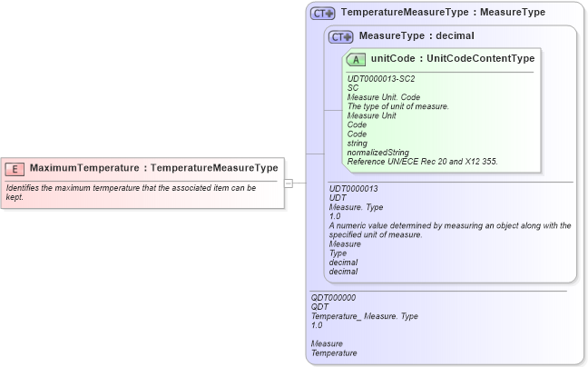The width and height of the screenshot is (588, 367).
Task: Click the 'Measure Unit. Code' line
Action: pos(384,97)
